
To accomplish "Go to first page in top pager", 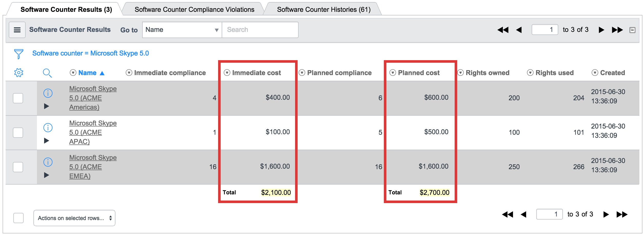I will coord(503,30).
